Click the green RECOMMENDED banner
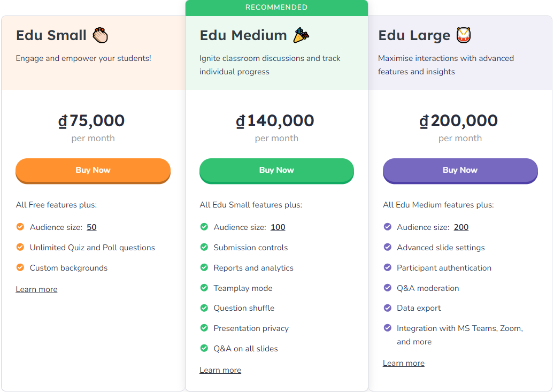 [x=276, y=7]
